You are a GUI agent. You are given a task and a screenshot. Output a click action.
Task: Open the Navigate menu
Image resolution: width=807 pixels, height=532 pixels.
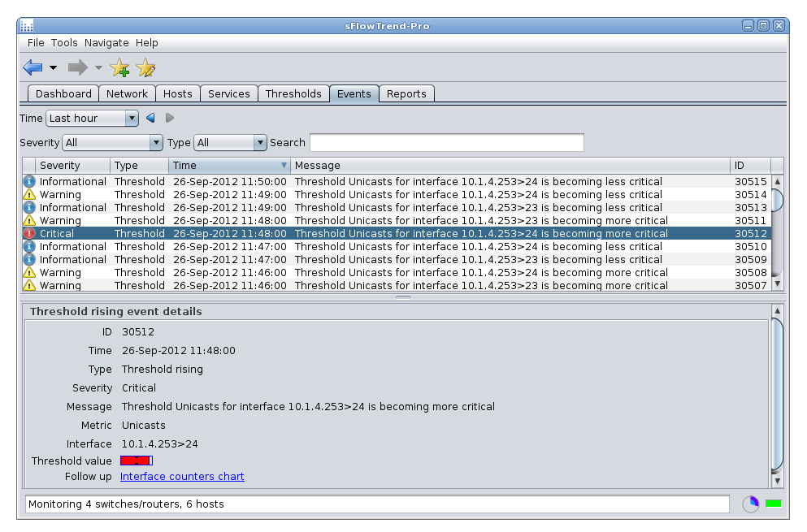pyautogui.click(x=106, y=43)
